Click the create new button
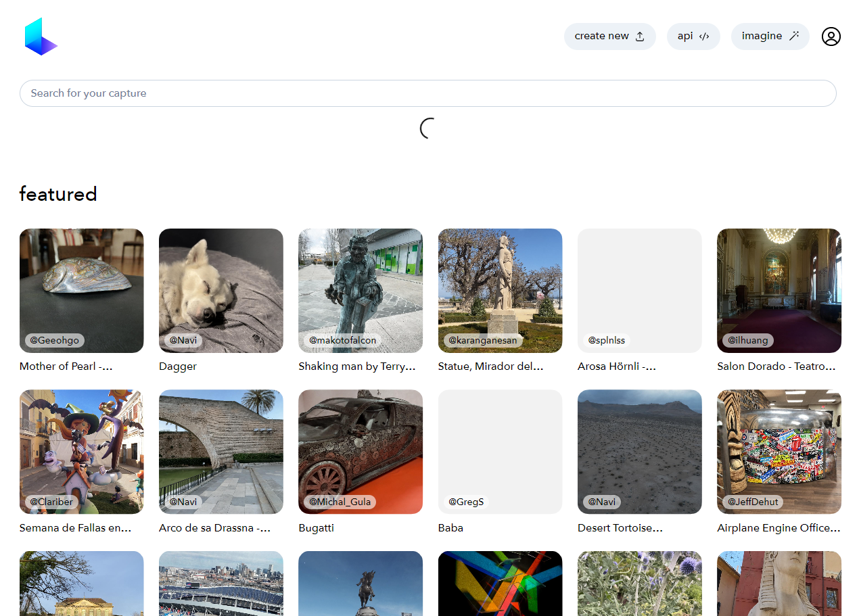The width and height of the screenshot is (859, 616). click(x=609, y=37)
